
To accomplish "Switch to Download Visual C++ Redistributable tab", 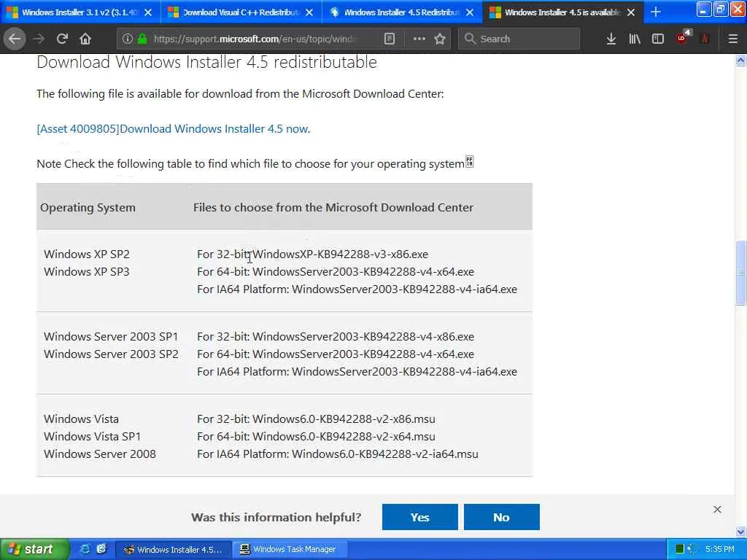I will (242, 12).
